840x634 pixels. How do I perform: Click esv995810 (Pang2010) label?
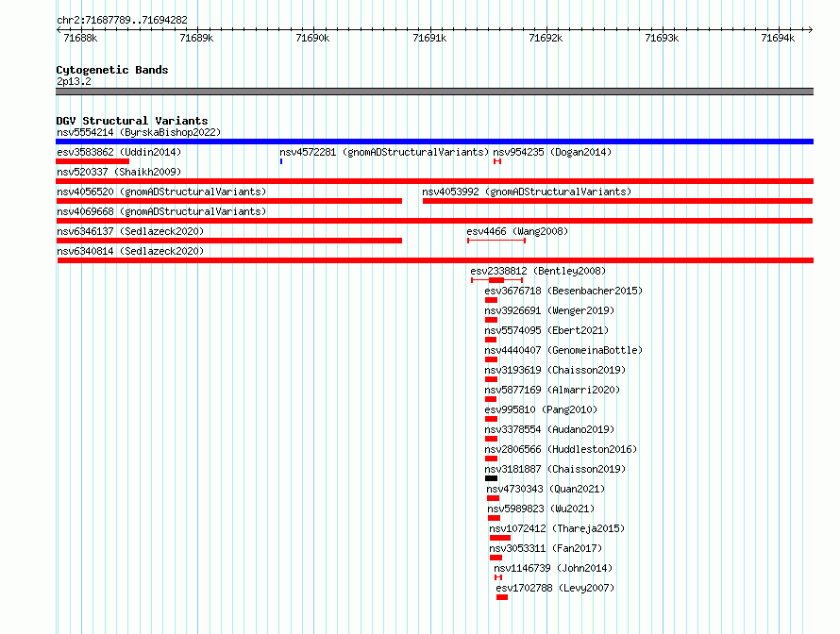tap(541, 409)
